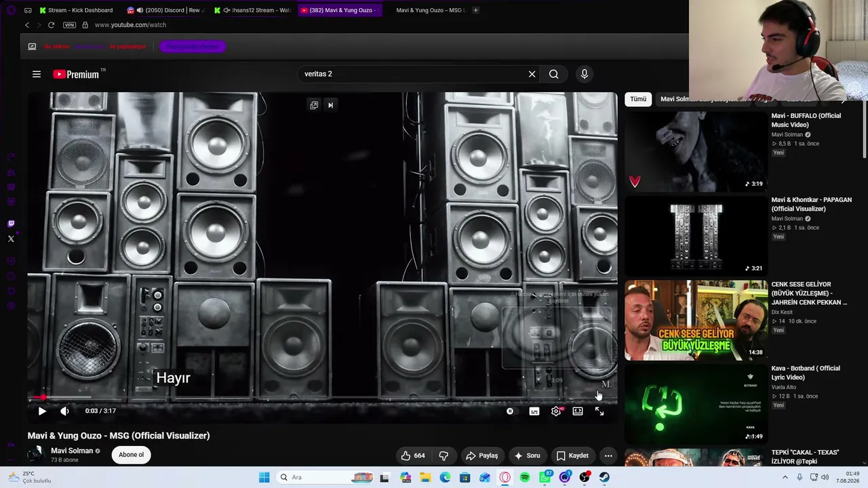Open the Soru ask button
This screenshot has width=868, height=488.
pos(528,455)
